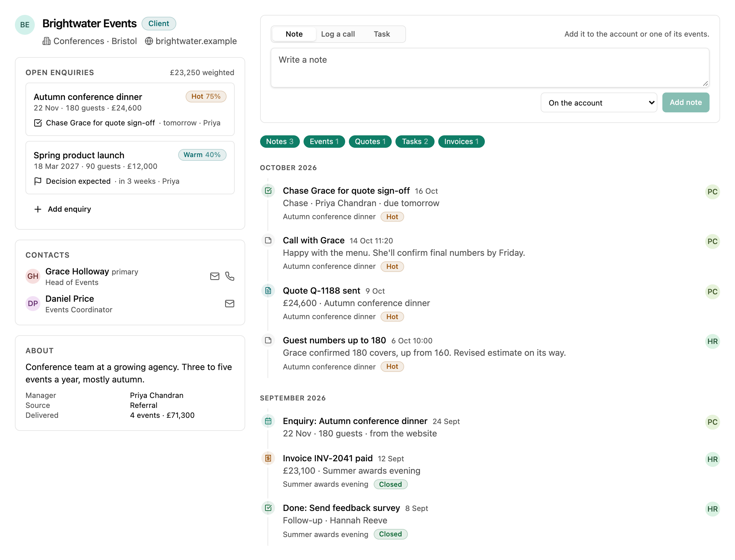The height and width of the screenshot is (560, 735).
Task: Click the Add note button
Action: [685, 103]
